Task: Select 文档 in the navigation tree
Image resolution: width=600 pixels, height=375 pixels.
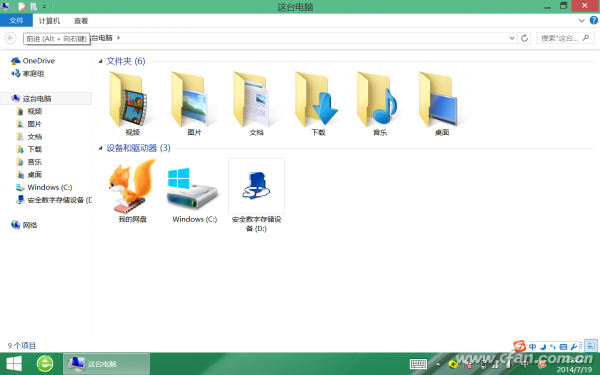Action: (29, 137)
